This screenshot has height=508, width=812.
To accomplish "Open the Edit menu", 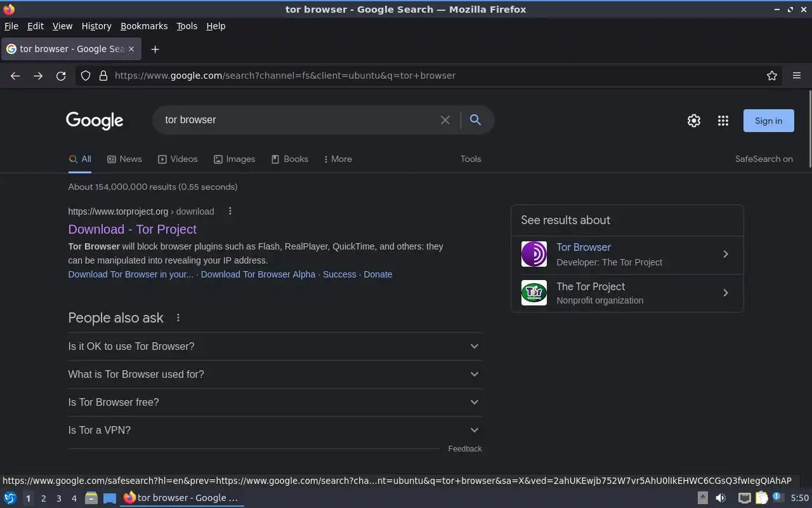I will click(x=36, y=26).
